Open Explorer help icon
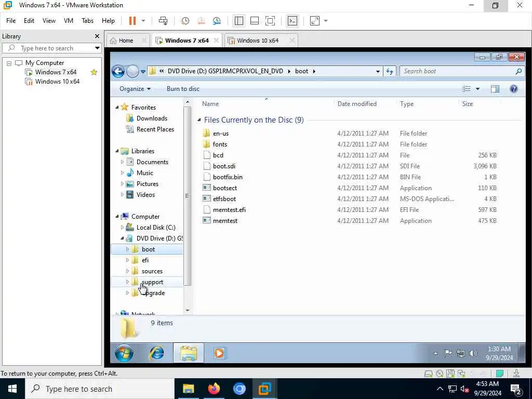This screenshot has width=532, height=399. (514, 88)
